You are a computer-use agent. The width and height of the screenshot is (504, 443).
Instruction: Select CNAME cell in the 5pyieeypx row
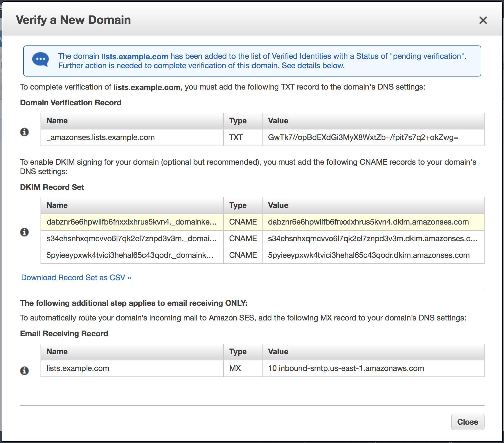tap(243, 255)
